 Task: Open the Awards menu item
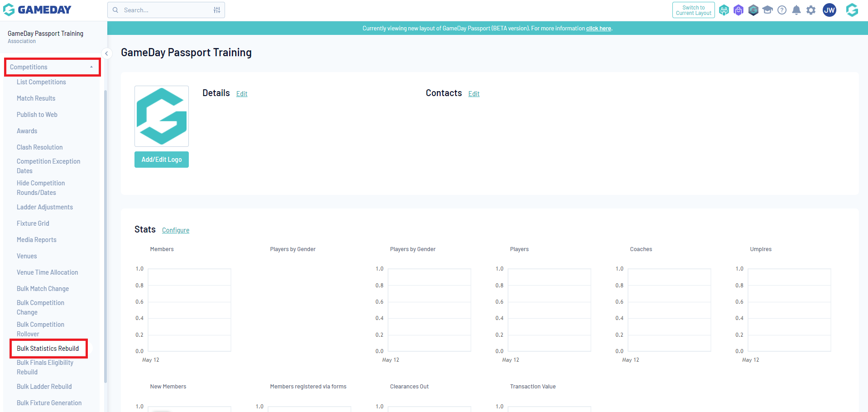coord(27,131)
